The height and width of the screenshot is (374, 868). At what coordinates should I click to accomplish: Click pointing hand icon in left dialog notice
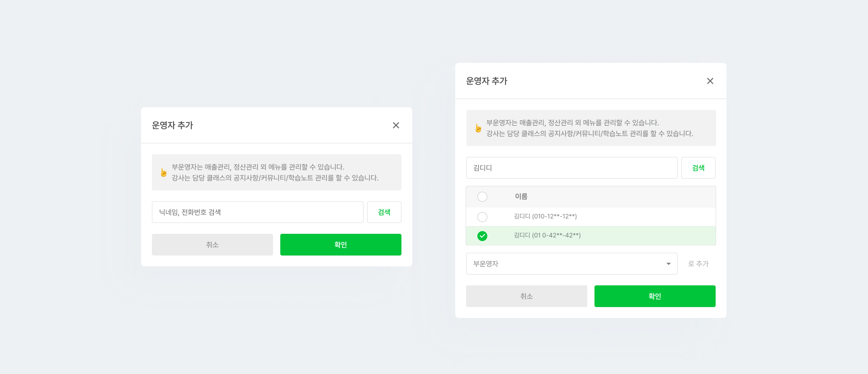coord(163,173)
